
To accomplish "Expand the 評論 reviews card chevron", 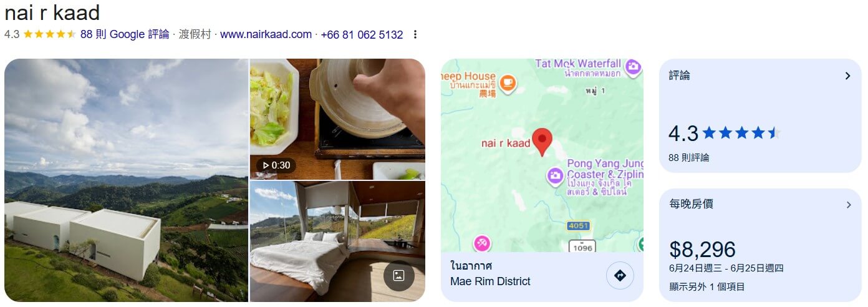I will [x=847, y=76].
